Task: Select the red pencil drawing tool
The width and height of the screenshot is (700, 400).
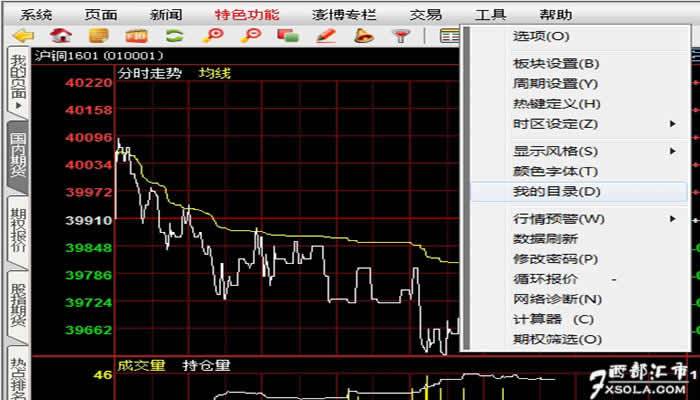Action: tap(326, 36)
